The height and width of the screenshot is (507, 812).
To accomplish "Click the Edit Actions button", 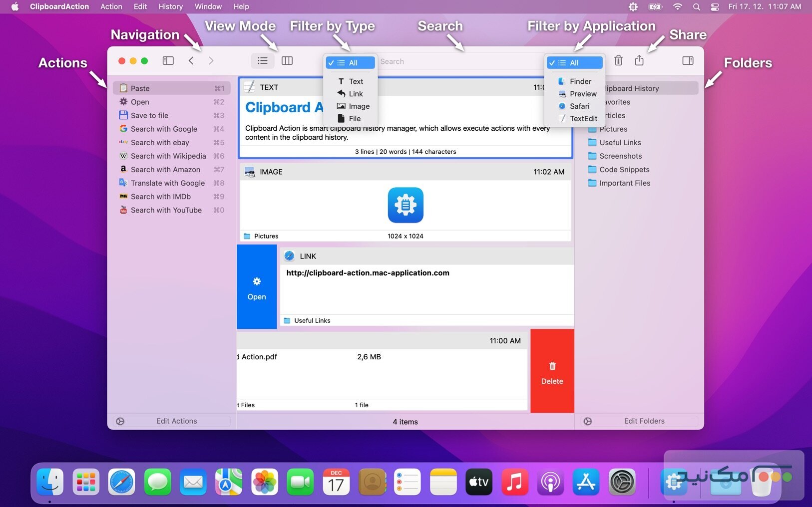I will [177, 421].
